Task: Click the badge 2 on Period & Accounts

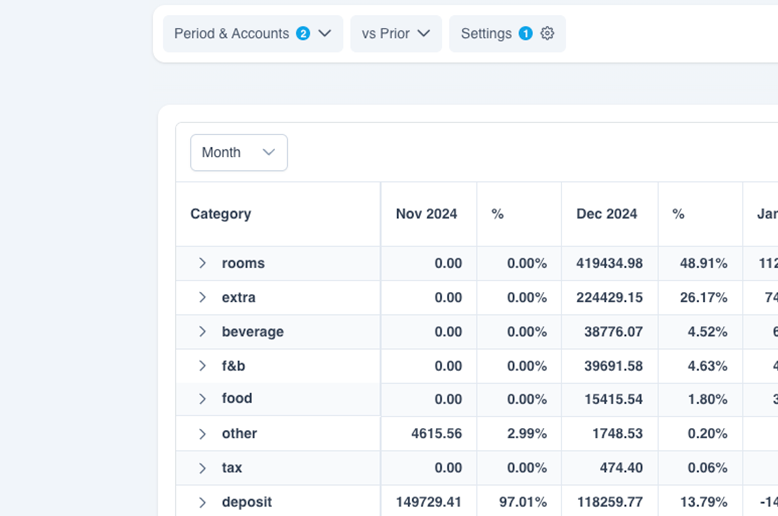Action: coord(303,33)
